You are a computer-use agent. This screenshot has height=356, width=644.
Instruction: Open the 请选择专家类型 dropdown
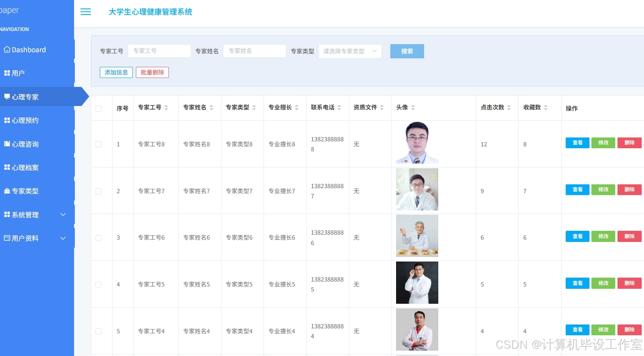click(350, 51)
